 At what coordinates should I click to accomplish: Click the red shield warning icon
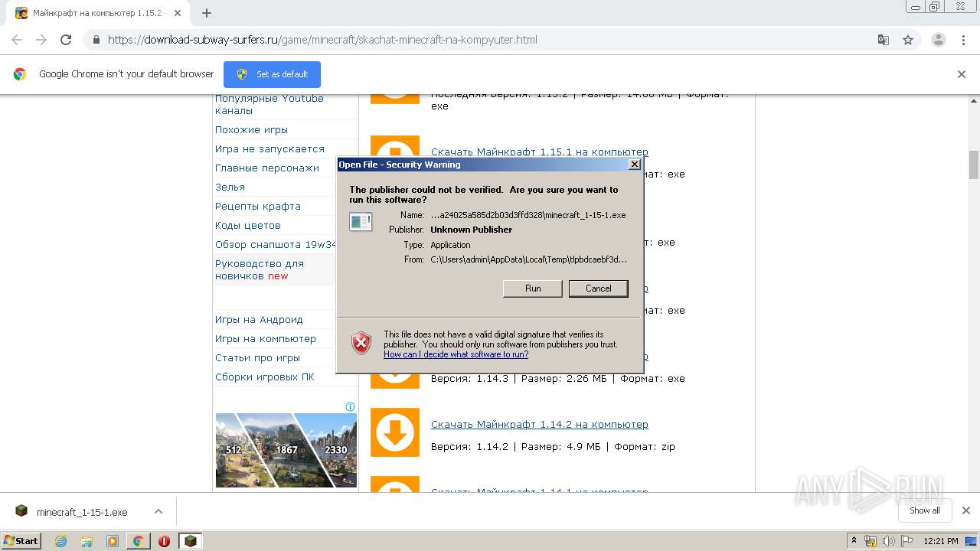point(361,344)
